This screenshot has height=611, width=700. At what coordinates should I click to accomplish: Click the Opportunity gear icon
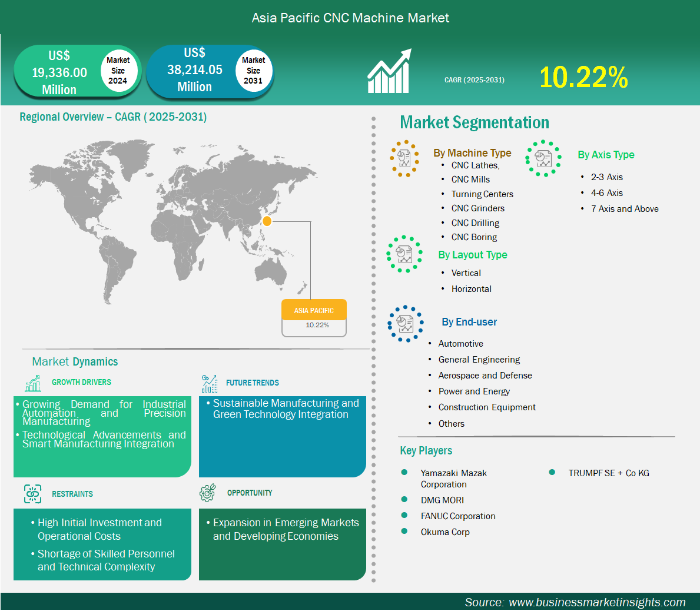(208, 493)
